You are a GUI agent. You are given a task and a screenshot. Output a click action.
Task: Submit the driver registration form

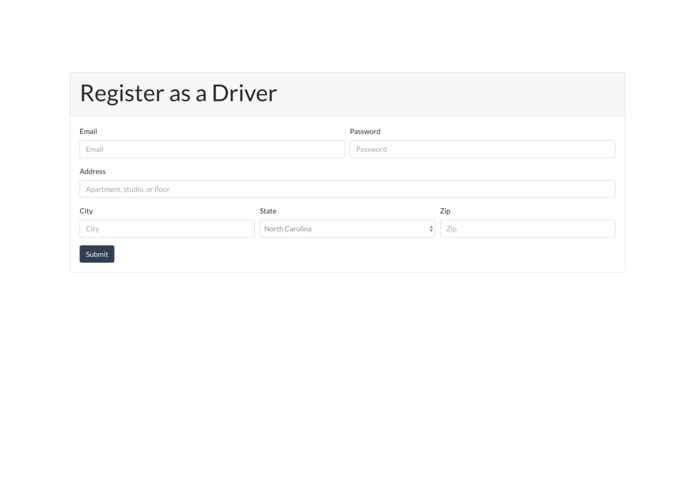click(97, 254)
